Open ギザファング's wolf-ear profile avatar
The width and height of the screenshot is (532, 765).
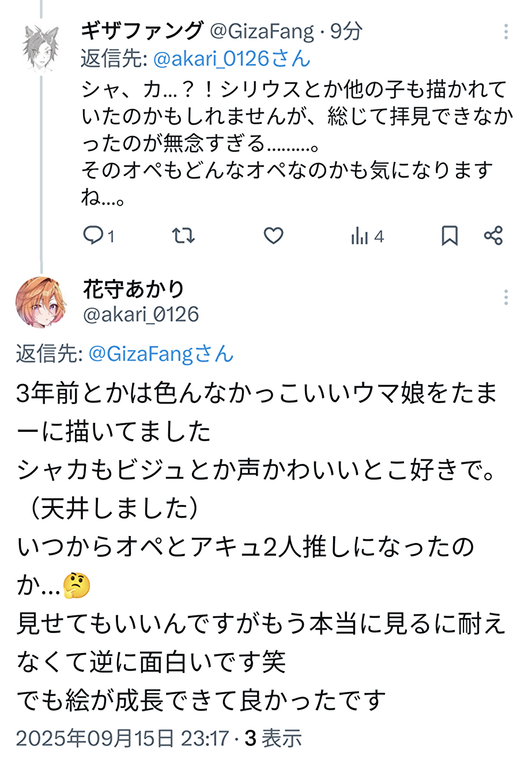coord(41,48)
